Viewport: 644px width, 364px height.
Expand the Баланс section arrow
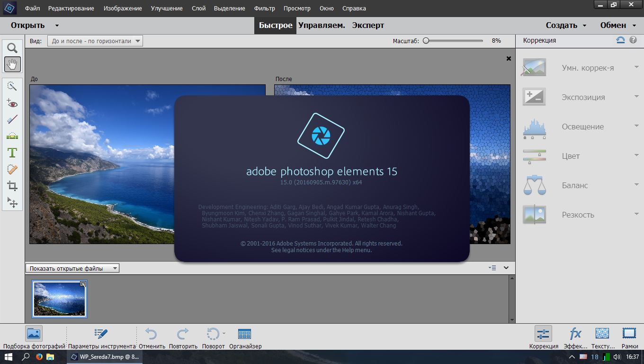point(636,185)
